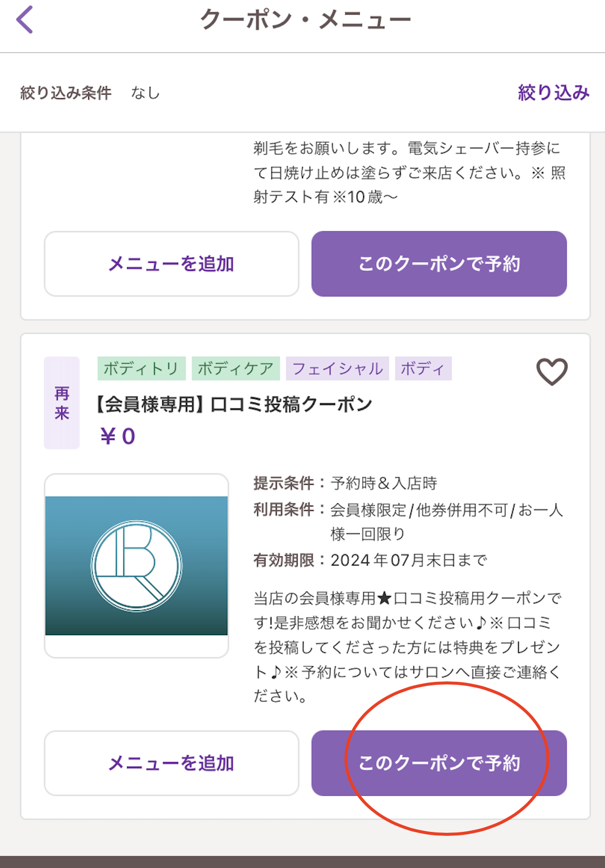This screenshot has height=868, width=605.
Task: Click the ¥0 price label
Action: 118,436
